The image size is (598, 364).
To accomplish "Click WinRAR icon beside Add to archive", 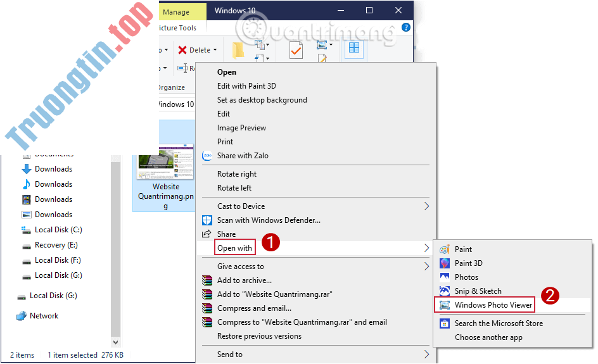I will pos(207,280).
